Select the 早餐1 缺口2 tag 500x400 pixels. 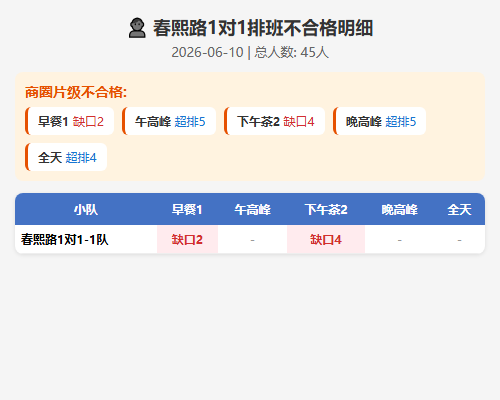(x=69, y=121)
